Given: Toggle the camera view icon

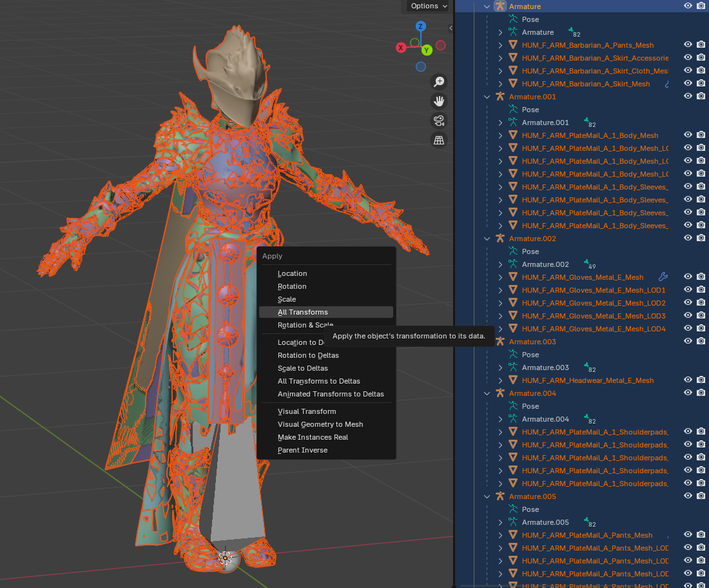Looking at the screenshot, I should 438,121.
